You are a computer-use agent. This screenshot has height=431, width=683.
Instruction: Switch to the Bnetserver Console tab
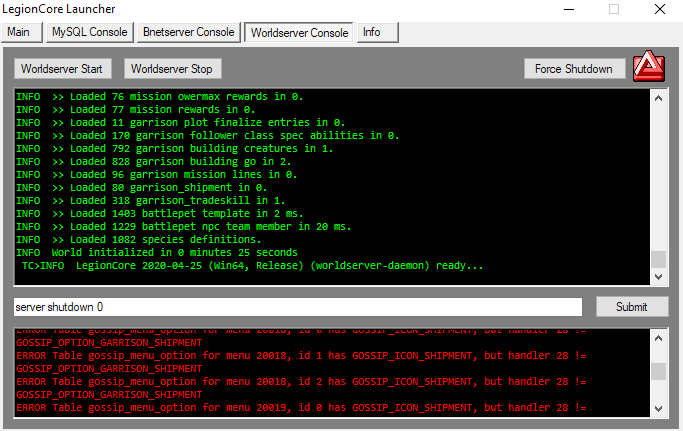point(189,32)
